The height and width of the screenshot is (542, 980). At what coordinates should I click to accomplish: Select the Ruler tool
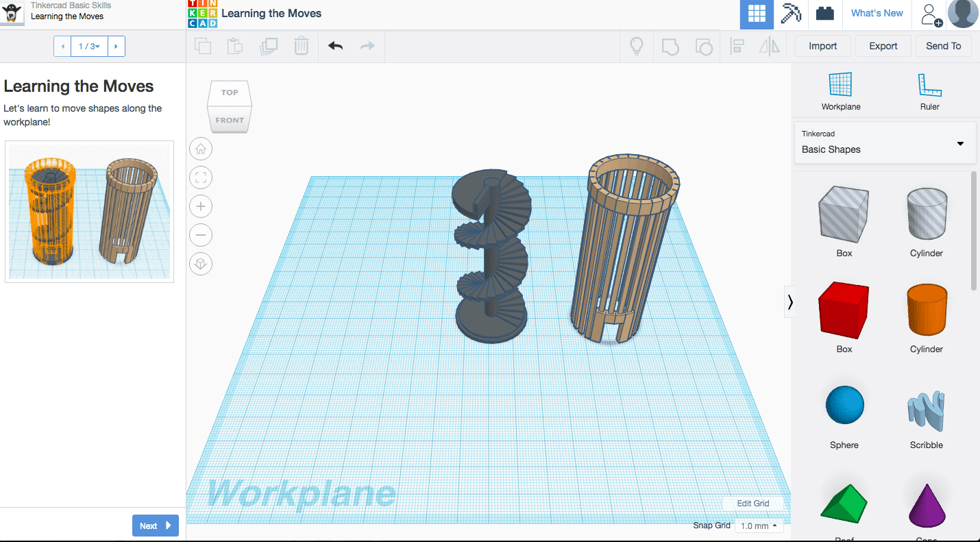tap(930, 92)
